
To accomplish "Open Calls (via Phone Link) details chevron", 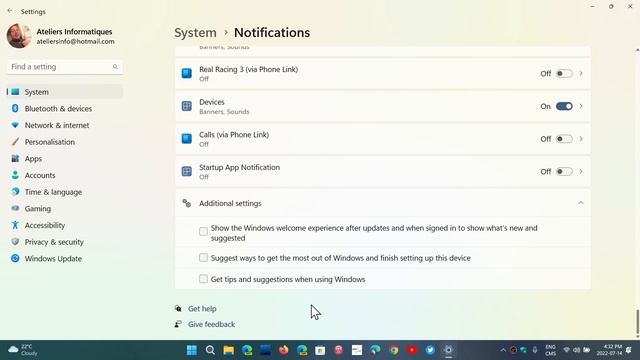I will click(x=581, y=139).
